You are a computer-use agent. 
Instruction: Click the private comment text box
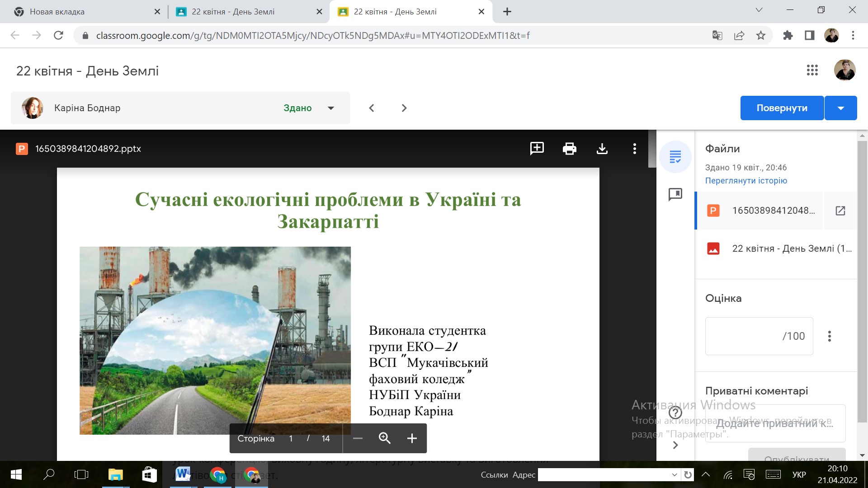775,423
